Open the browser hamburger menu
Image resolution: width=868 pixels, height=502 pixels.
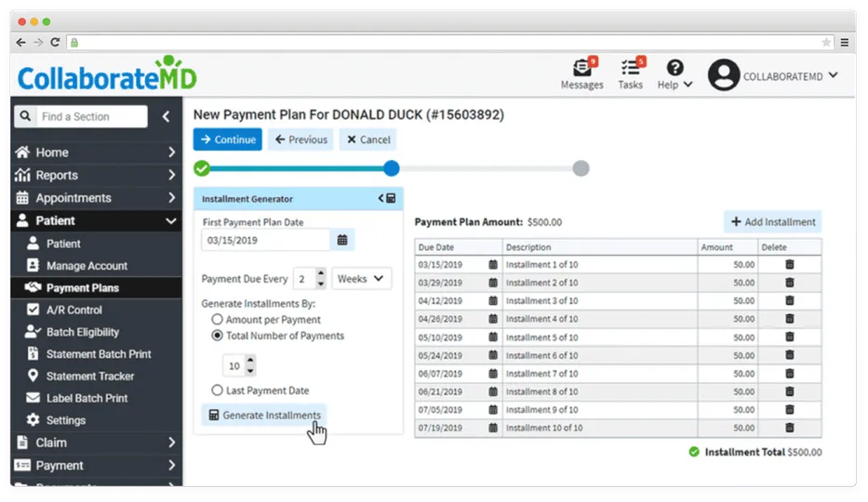click(844, 43)
